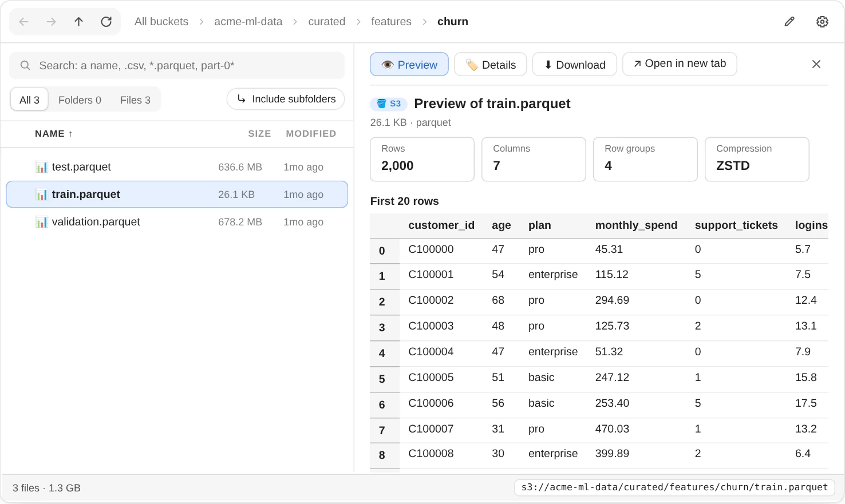Viewport: 845px width, 504px height.
Task: Filter by Folders 0 tab
Action: [x=80, y=100]
